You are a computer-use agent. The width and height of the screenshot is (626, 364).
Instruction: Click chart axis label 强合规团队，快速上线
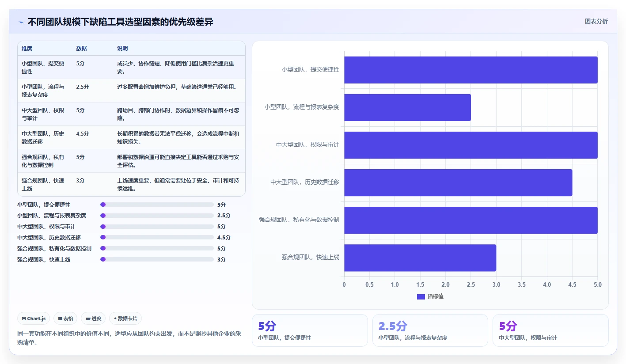pyautogui.click(x=311, y=257)
